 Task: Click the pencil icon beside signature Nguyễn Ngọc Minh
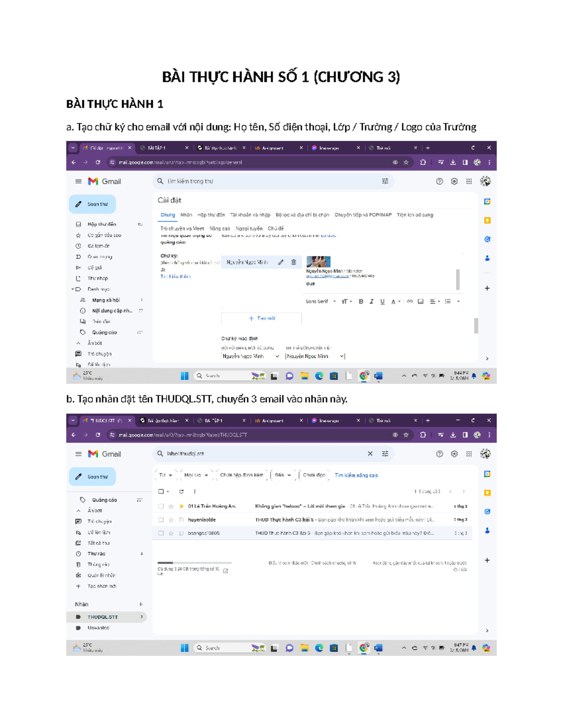[281, 263]
